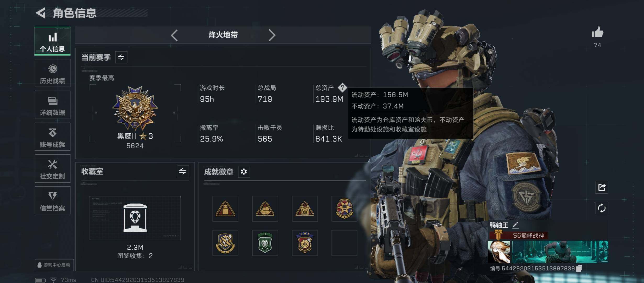Screen dimensions: 644x283
Task: Copy the player ID number with copy icon
Action: point(579,268)
